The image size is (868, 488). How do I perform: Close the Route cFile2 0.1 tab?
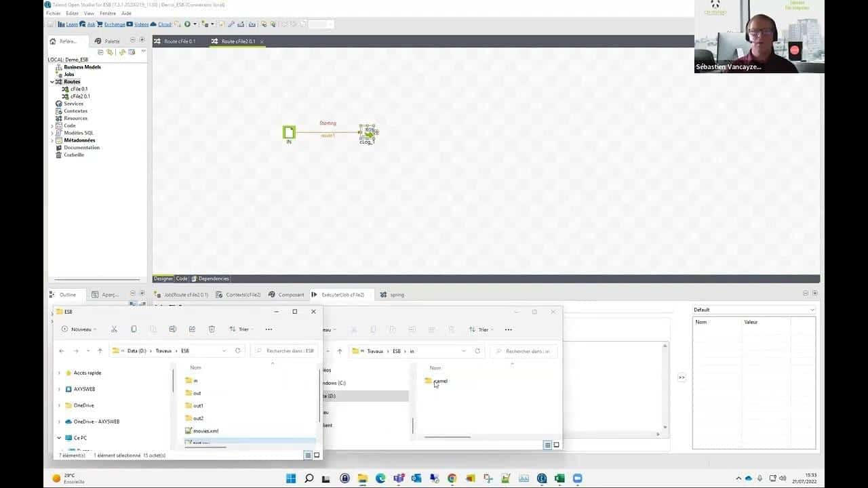[x=262, y=41]
